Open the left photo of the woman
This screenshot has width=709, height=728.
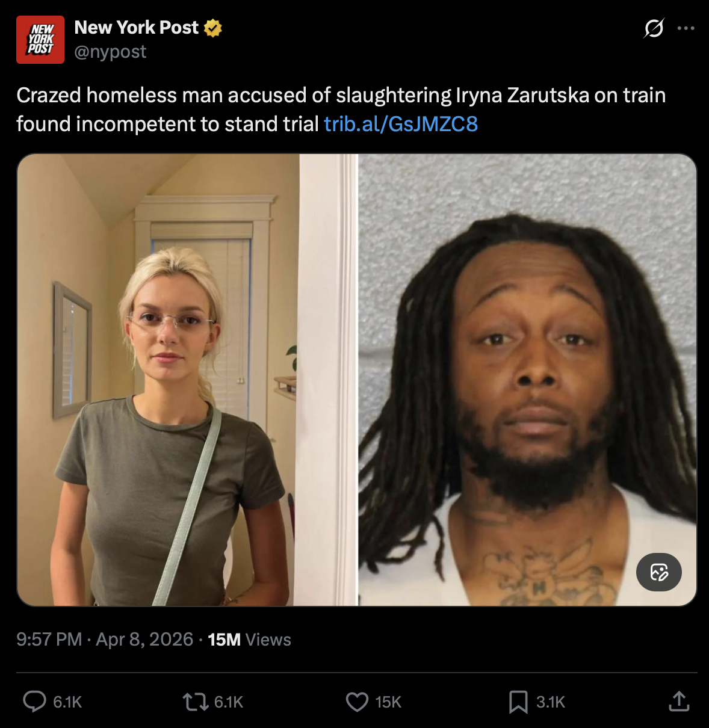(187, 380)
